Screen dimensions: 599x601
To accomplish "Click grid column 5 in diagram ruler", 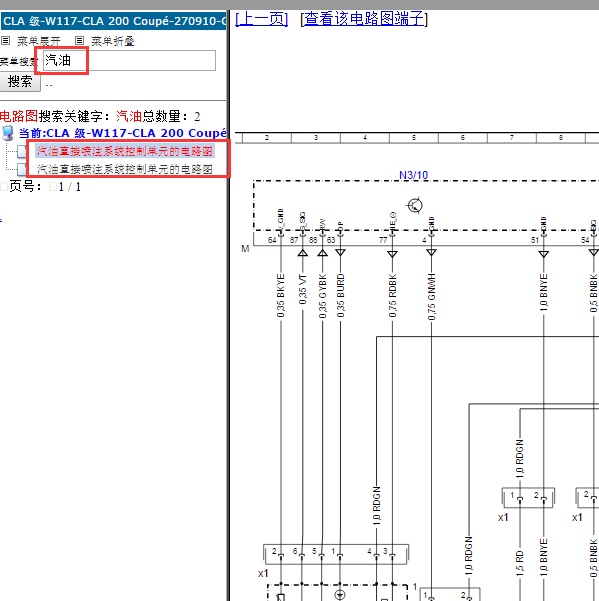I will coord(414,138).
